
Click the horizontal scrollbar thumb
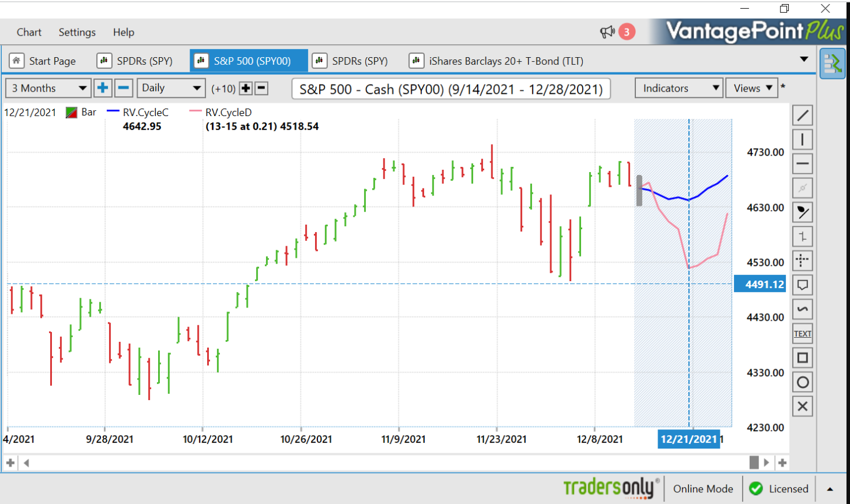tap(754, 463)
